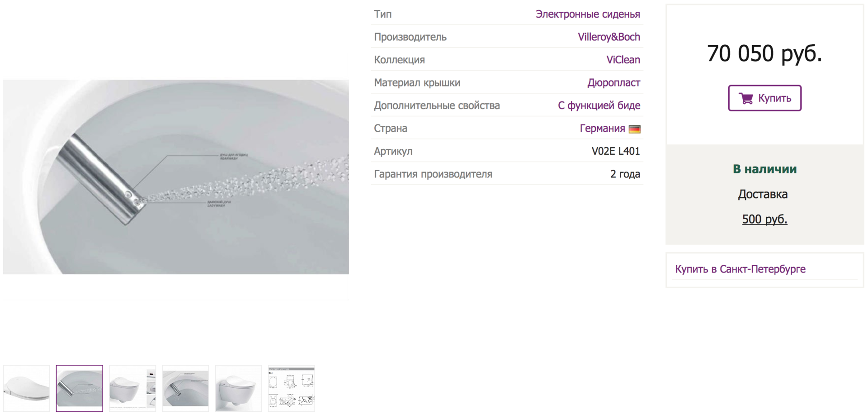The width and height of the screenshot is (868, 415).
Task: Follow the Дюропласт material link
Action: [613, 83]
